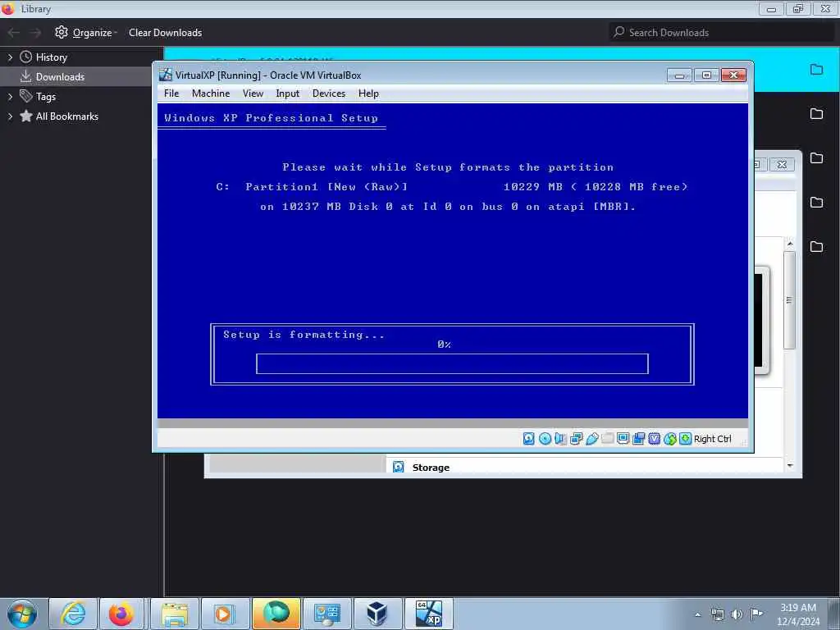Click the VirtualBox Manager scroll down arrow
Viewport: 840px width, 630px height.
click(x=790, y=466)
